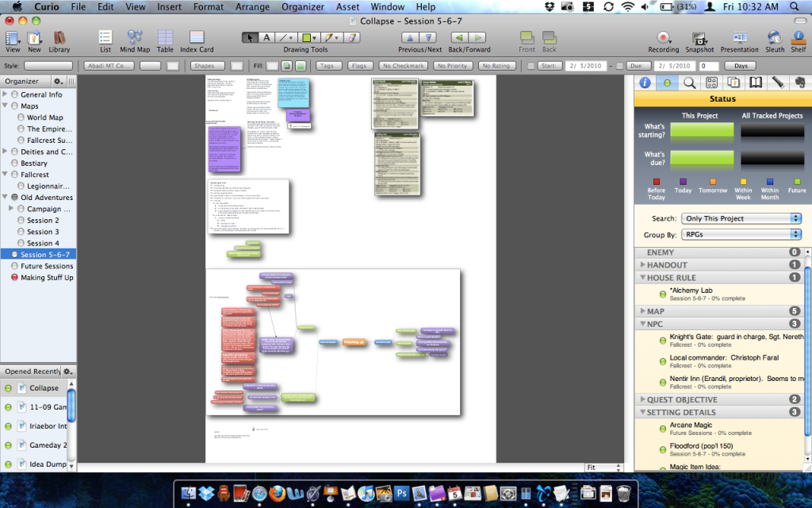
Task: Open the Window menu
Action: pos(387,6)
